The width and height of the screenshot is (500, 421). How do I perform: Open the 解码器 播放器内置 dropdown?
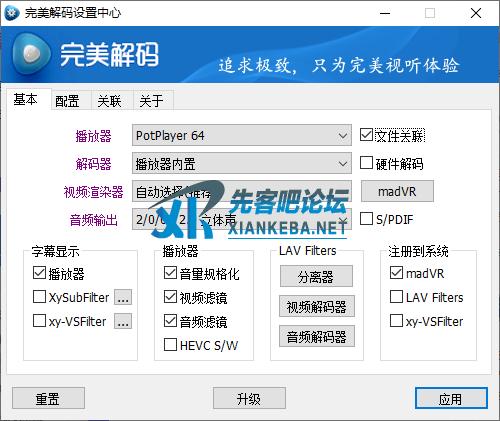[242, 163]
